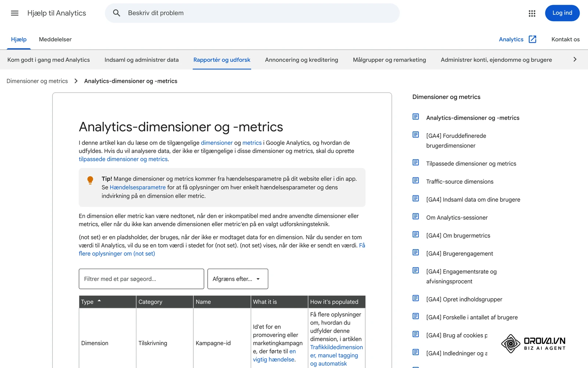This screenshot has width=588, height=368.
Task: Open tilpassede dimensioner og metrics link
Action: (123, 159)
